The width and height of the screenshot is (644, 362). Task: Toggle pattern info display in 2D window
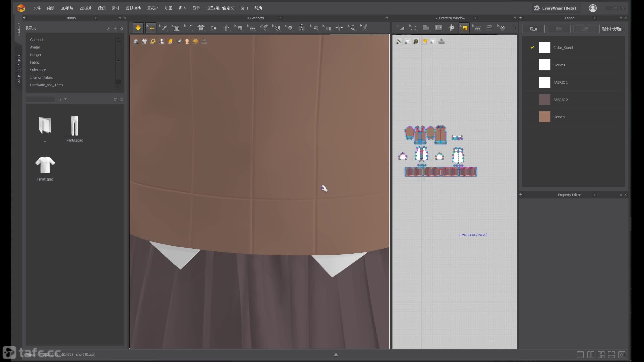coord(416,41)
